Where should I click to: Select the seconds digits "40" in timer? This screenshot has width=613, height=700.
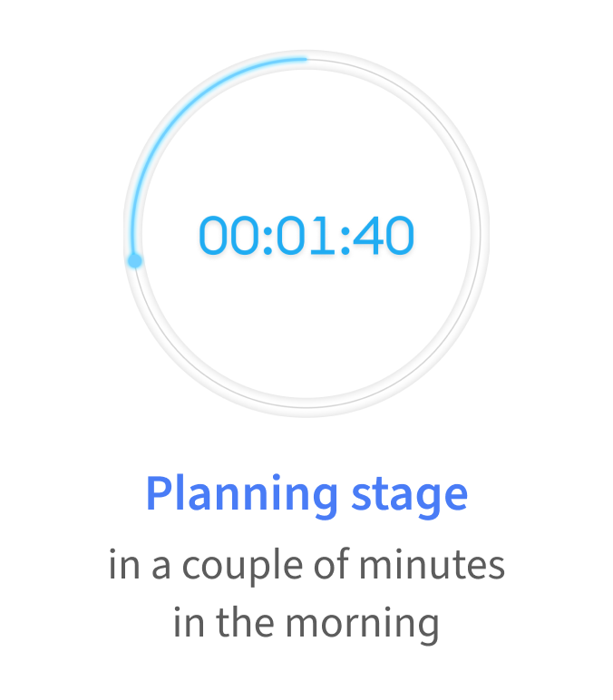[x=384, y=235]
